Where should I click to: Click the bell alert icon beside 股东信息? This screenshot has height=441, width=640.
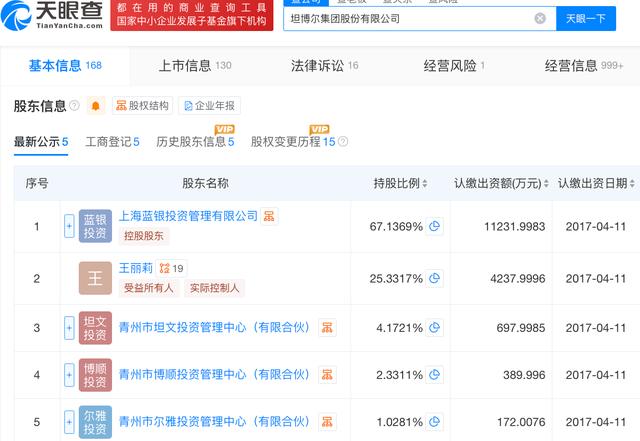(x=96, y=106)
